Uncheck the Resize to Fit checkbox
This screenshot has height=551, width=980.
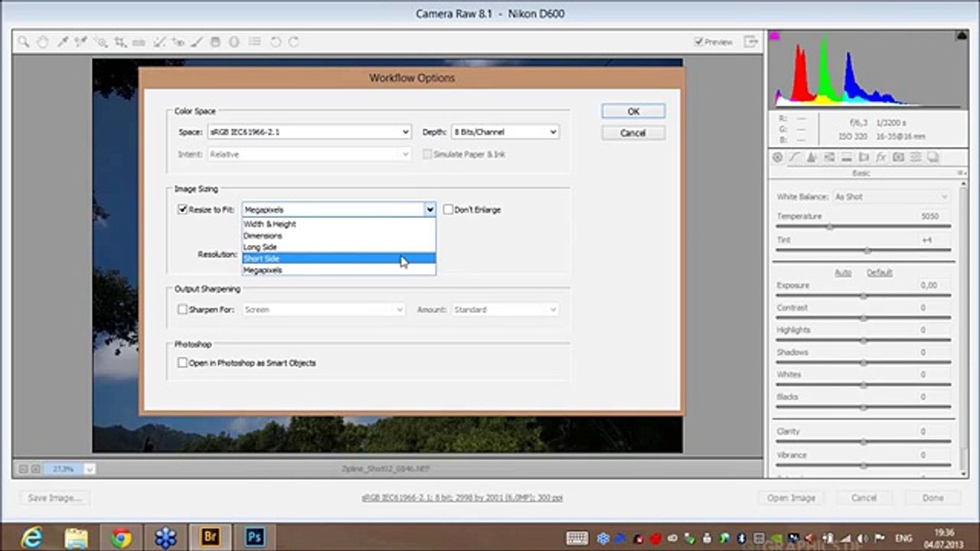point(183,210)
